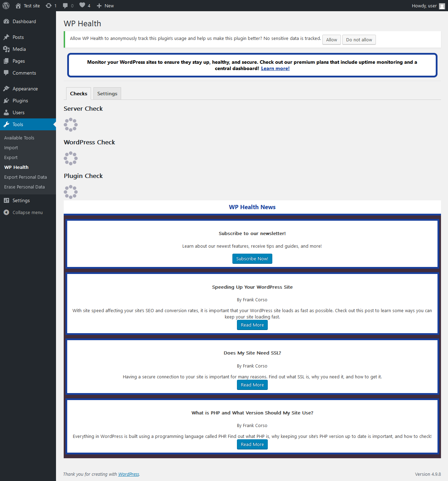The height and width of the screenshot is (481, 448).
Task: Open the Test site link text
Action: tap(32, 6)
